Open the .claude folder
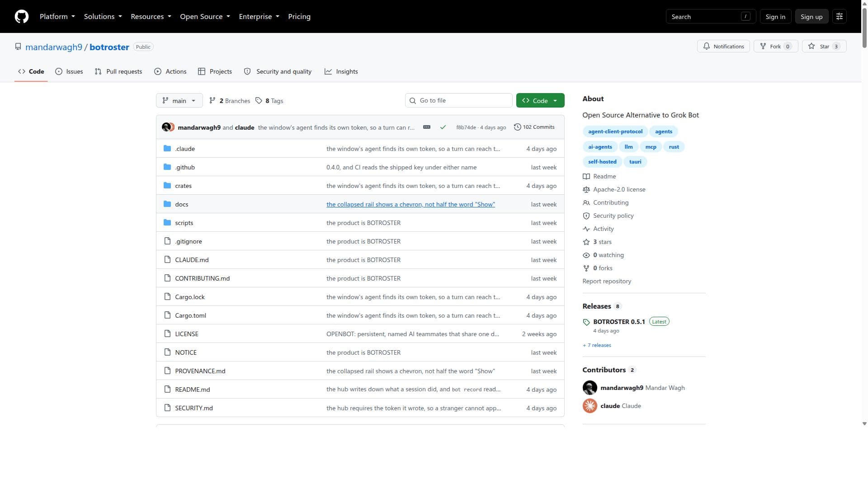The image size is (868, 488). (x=185, y=149)
